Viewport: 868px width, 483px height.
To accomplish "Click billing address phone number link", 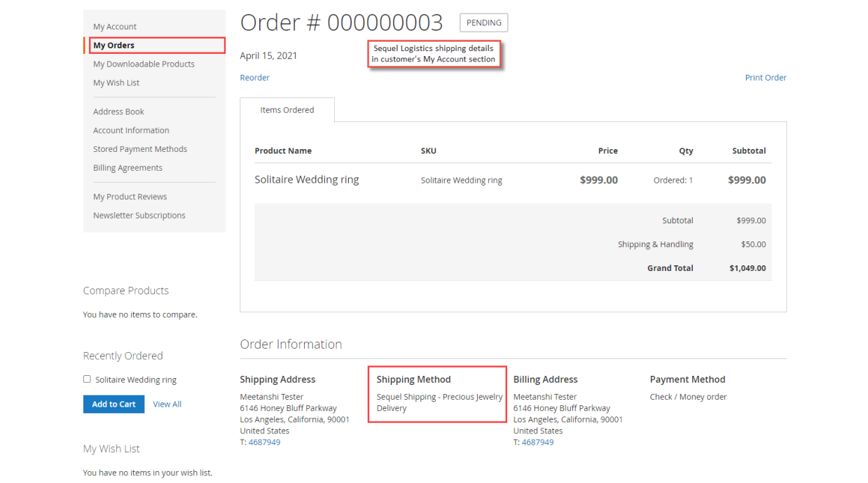I will 537,442.
